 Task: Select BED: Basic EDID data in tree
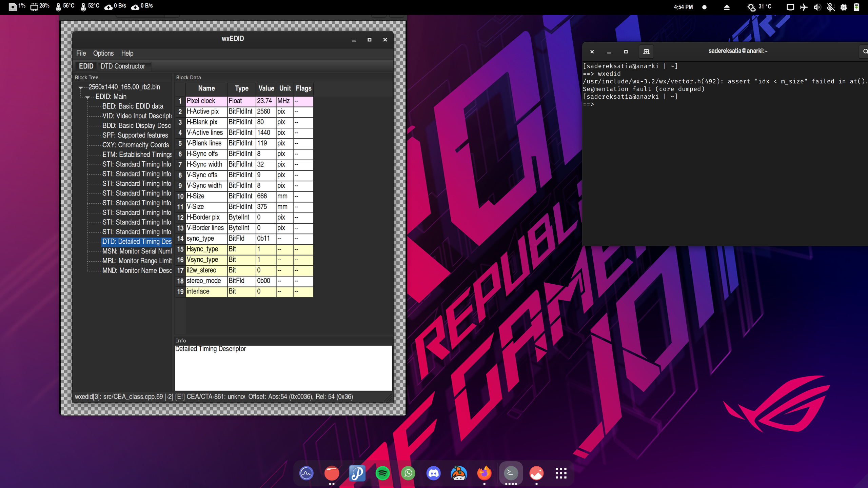coord(133,106)
